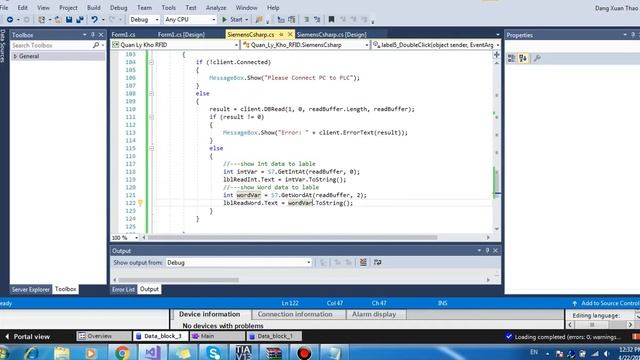Click the Undo icon
Screen dimensions: 640x360
coord(94,20)
